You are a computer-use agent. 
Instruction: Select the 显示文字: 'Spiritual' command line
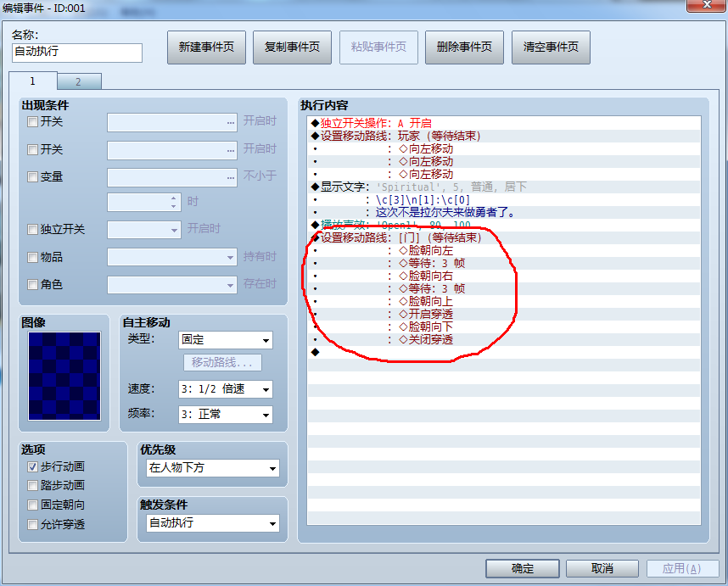click(504, 187)
